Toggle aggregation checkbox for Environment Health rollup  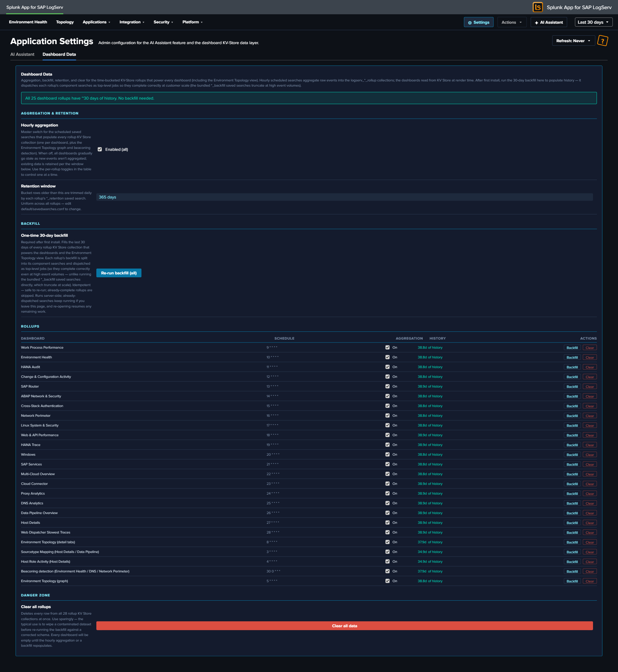[387, 357]
